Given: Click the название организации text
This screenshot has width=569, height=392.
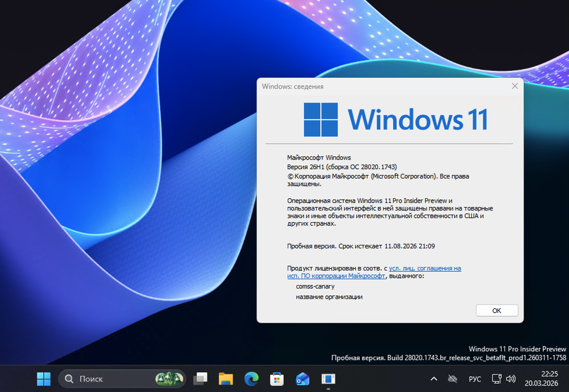Looking at the screenshot, I should coord(329,297).
